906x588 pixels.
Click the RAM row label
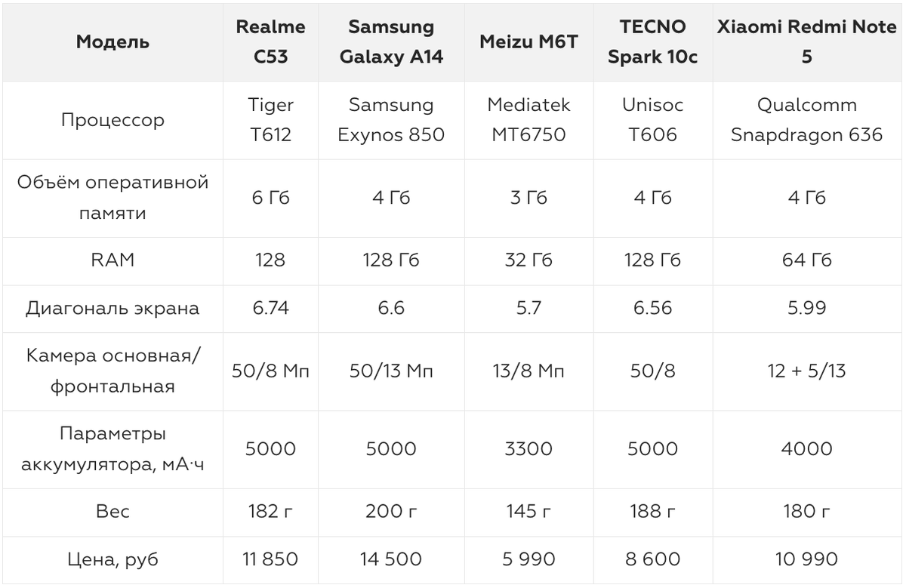click(x=112, y=260)
